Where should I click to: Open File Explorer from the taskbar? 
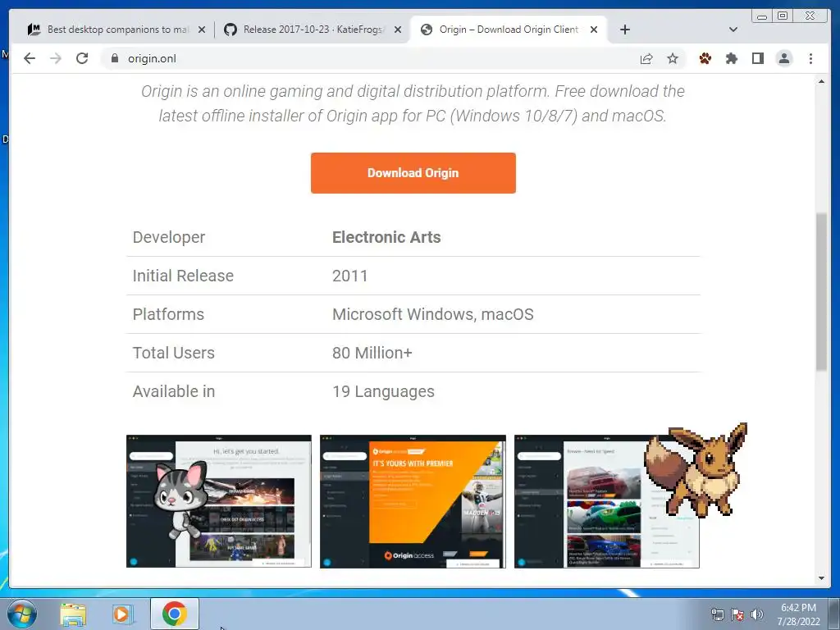(73, 614)
